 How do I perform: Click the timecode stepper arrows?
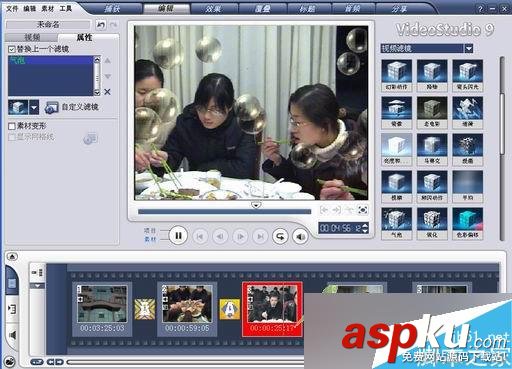coord(365,228)
